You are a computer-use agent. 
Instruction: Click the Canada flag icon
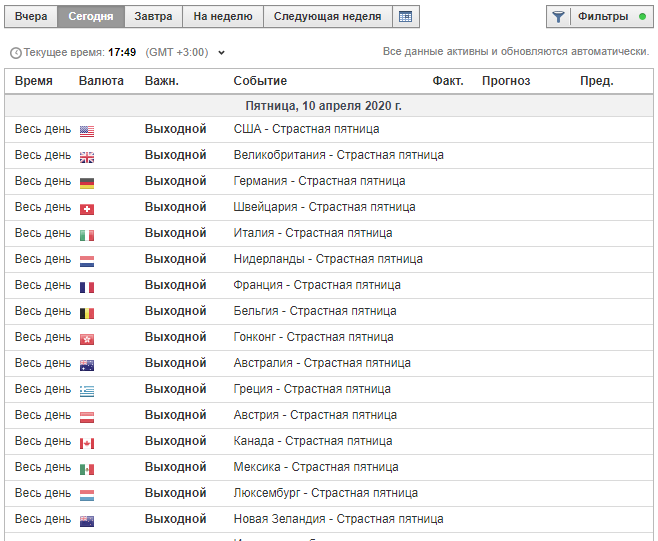(87, 444)
